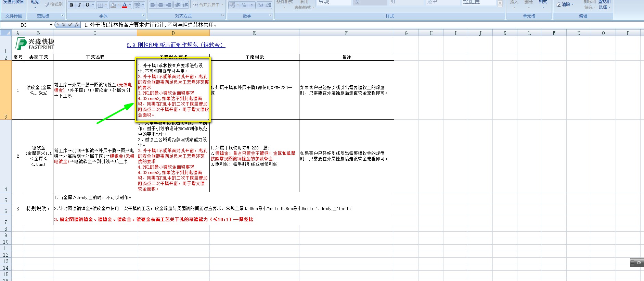This screenshot has width=644, height=281.
Task: Click the Name Box showing D3
Action: (24, 25)
